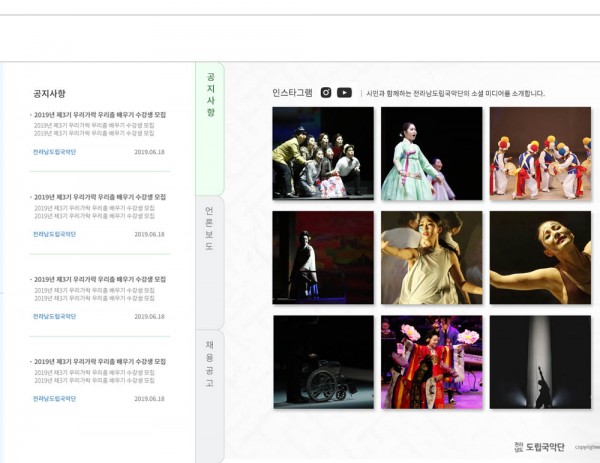
Task: Open group of actors stage photo
Action: [x=323, y=153]
